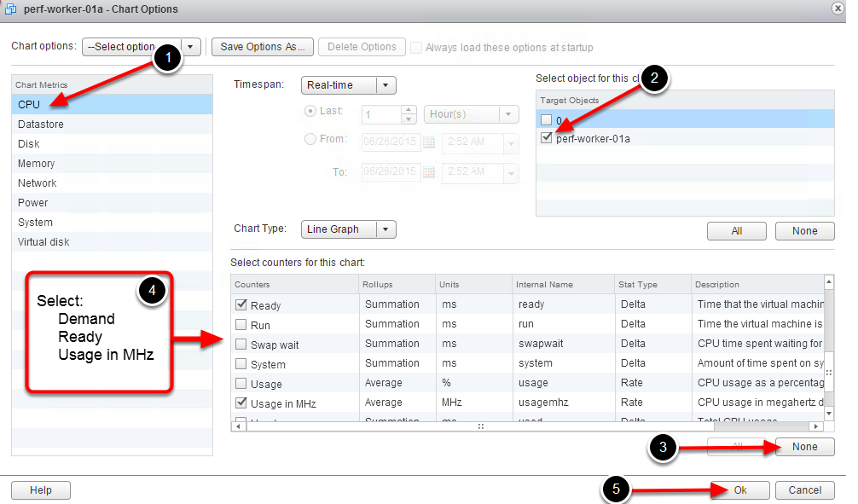The image size is (858, 504).
Task: Select Memory in Chart Metrics list
Action: [36, 164]
